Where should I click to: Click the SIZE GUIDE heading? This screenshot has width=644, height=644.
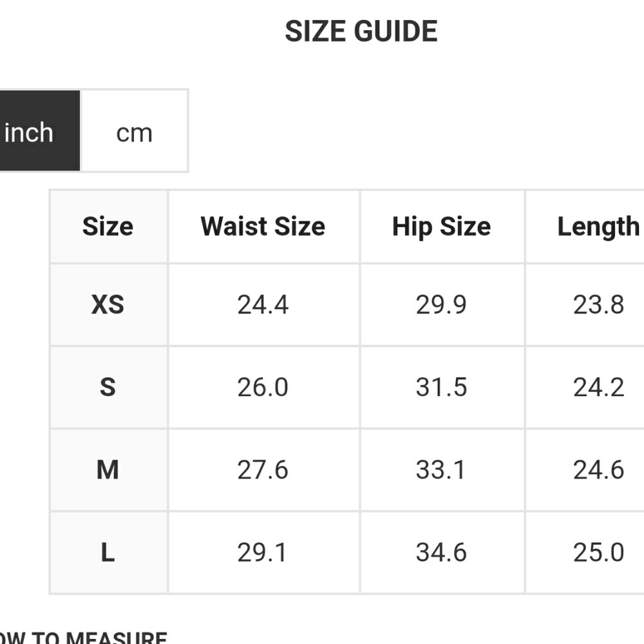361,32
